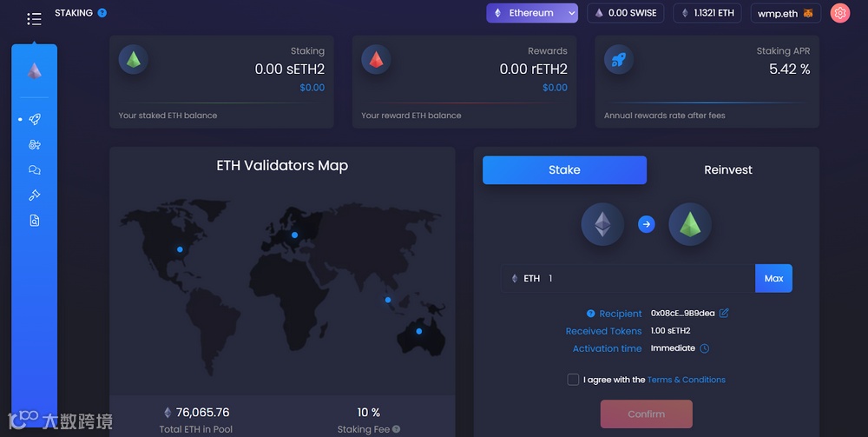Click the Immediate activation time text
Viewport: 868px width, 437px height.
pyautogui.click(x=673, y=348)
